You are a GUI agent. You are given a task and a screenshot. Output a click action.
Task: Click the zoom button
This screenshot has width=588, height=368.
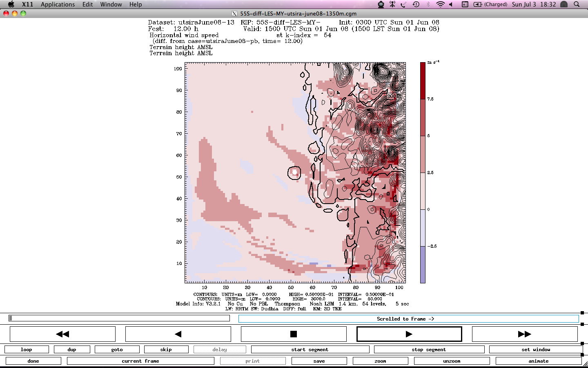(x=381, y=361)
